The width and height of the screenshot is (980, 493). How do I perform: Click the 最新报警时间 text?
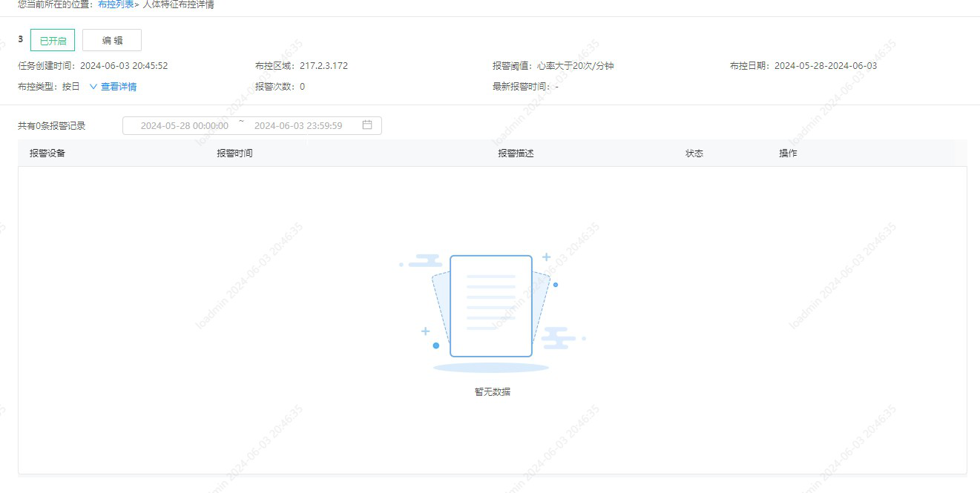pos(525,87)
